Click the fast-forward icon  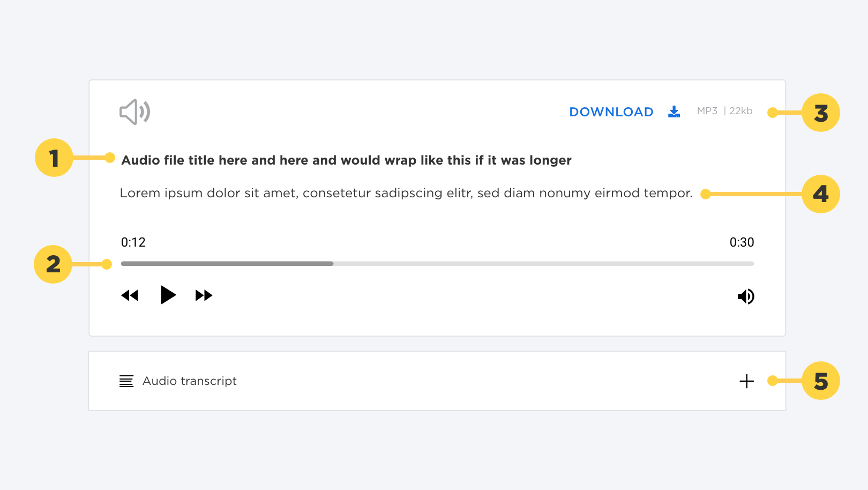205,295
